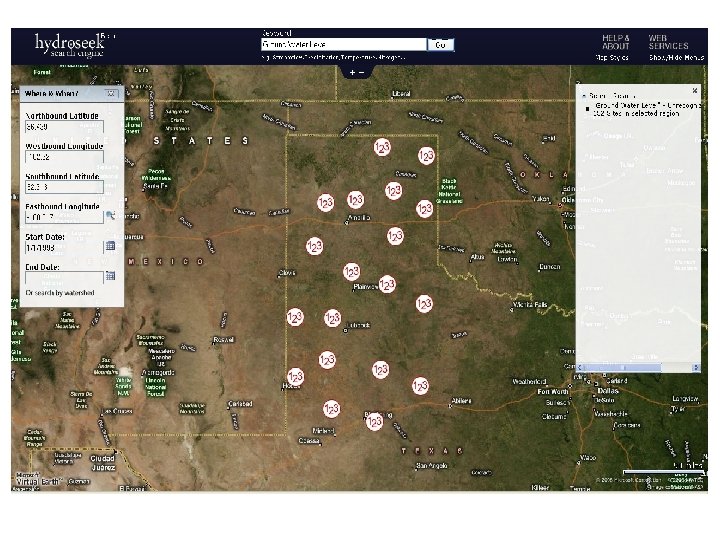720x540 pixels.
Task: Follow the 'Or search by watershed' link
Action: pos(60,292)
